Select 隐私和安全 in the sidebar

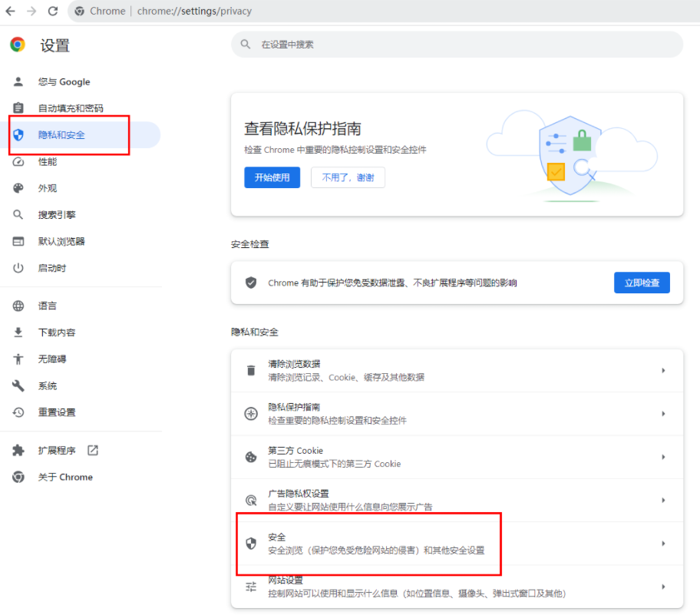point(81,135)
